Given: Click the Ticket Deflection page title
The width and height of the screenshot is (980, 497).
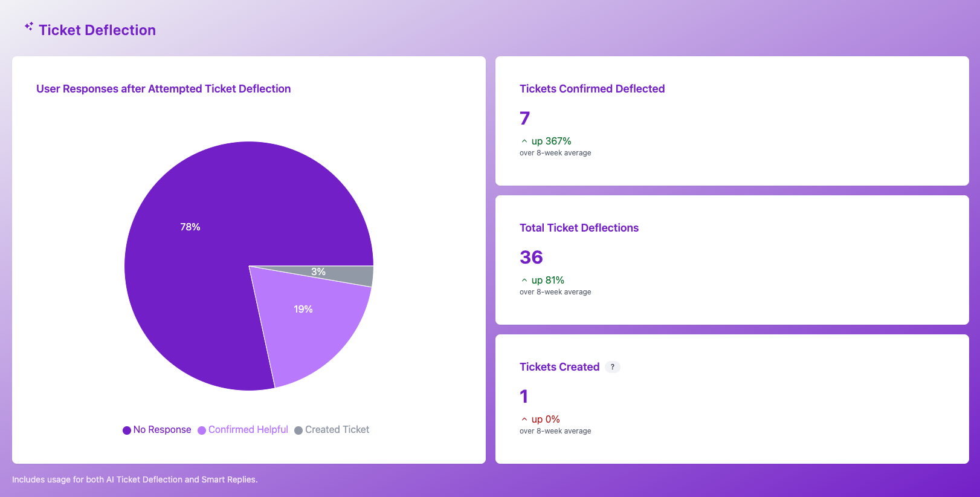Looking at the screenshot, I should [x=97, y=30].
